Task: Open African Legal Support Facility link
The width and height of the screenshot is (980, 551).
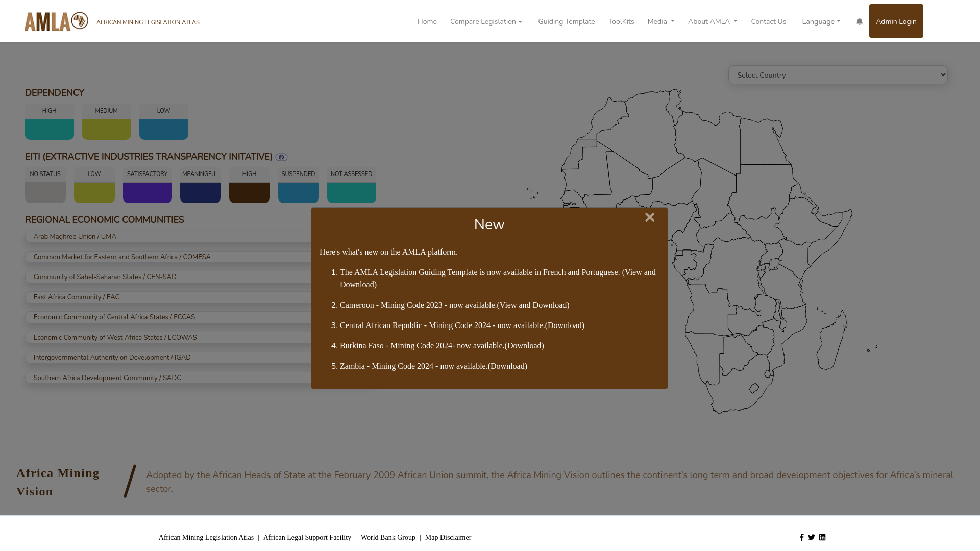Action: point(307,538)
